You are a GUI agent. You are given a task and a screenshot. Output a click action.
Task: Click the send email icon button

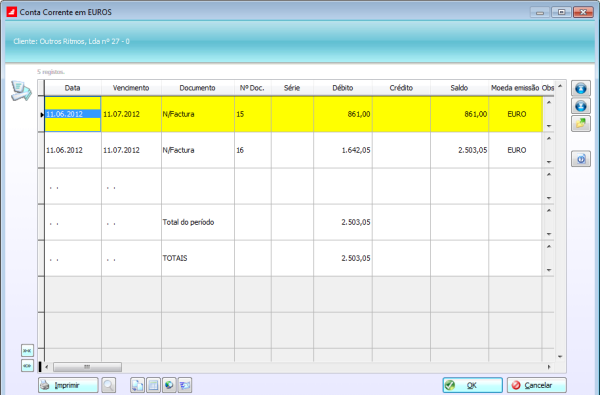point(185,385)
